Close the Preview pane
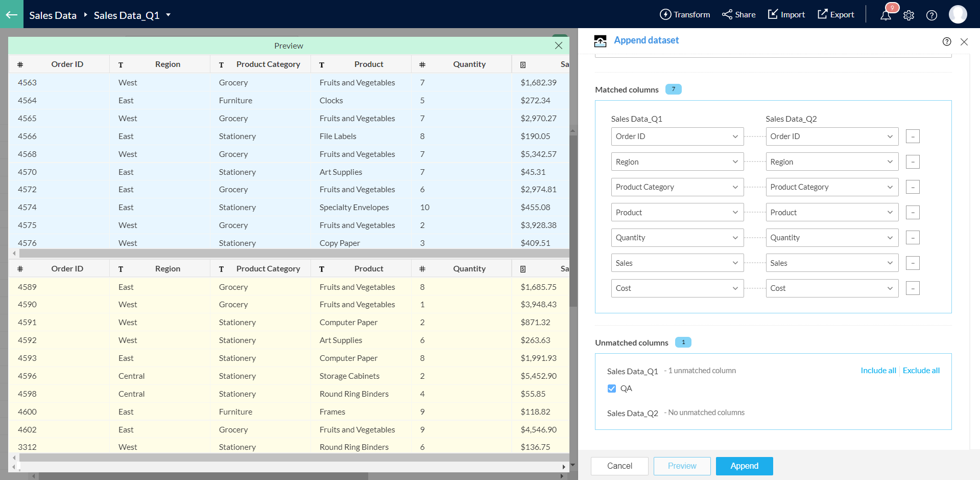This screenshot has height=480, width=980. (559, 45)
